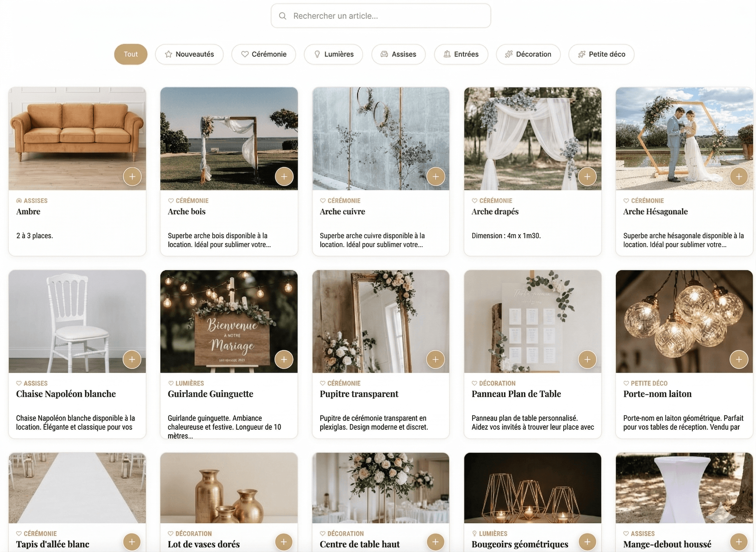The width and height of the screenshot is (756, 552).
Task: Click plus button on Guirlande Guinguette
Action: [x=284, y=359]
